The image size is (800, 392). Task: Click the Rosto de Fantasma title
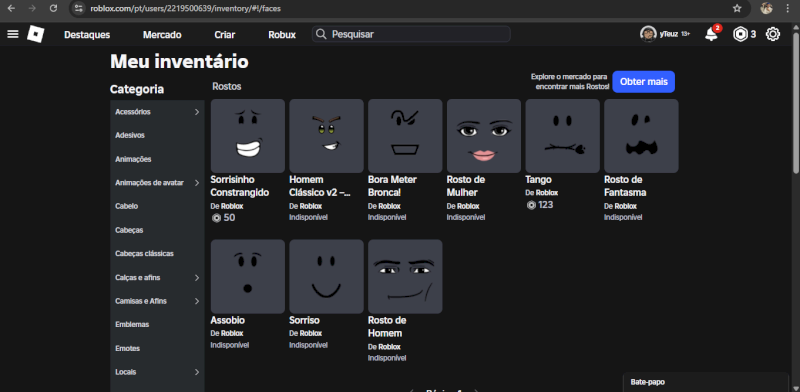[x=625, y=186]
